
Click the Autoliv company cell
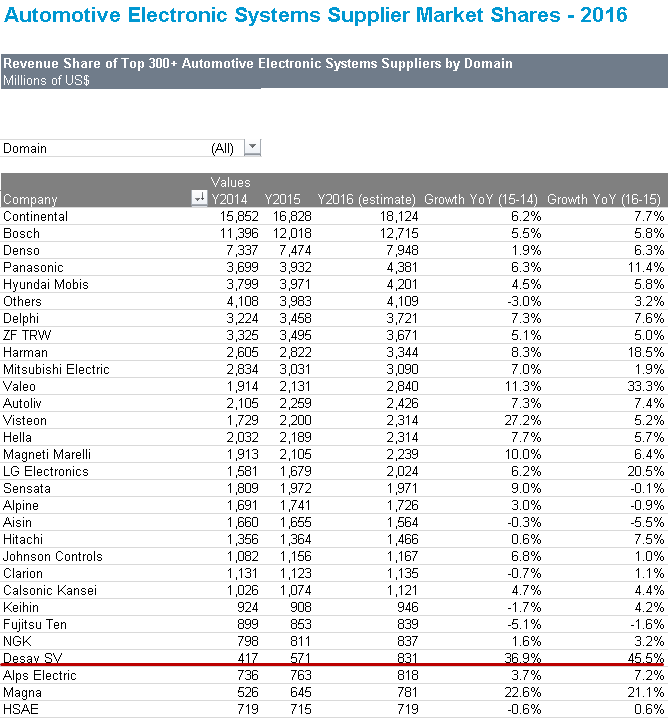(22, 403)
